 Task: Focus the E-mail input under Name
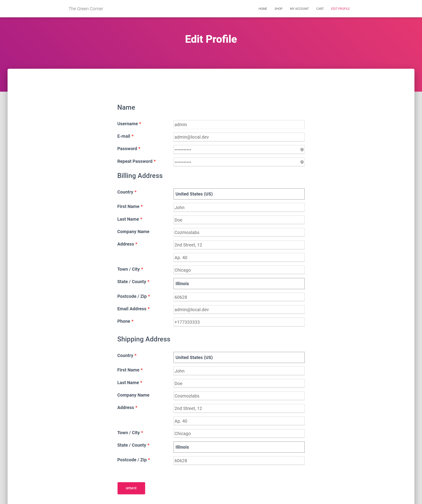[x=239, y=137]
